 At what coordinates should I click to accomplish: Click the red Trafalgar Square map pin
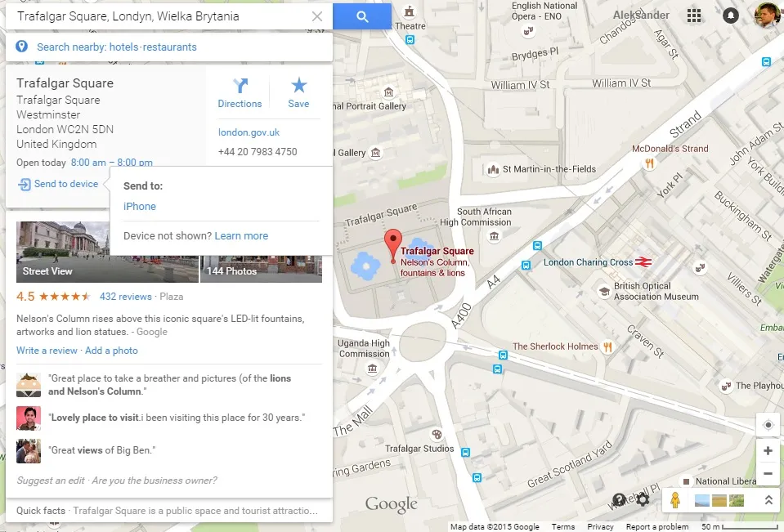[393, 245]
